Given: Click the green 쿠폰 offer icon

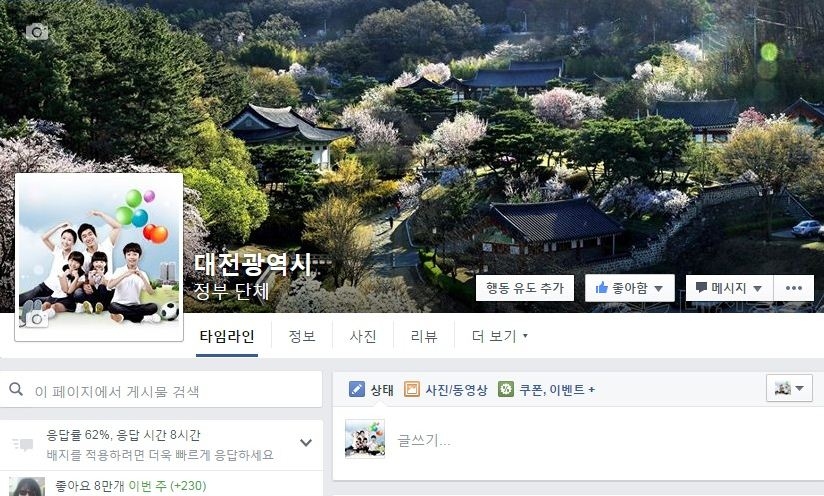Looking at the screenshot, I should pos(506,389).
